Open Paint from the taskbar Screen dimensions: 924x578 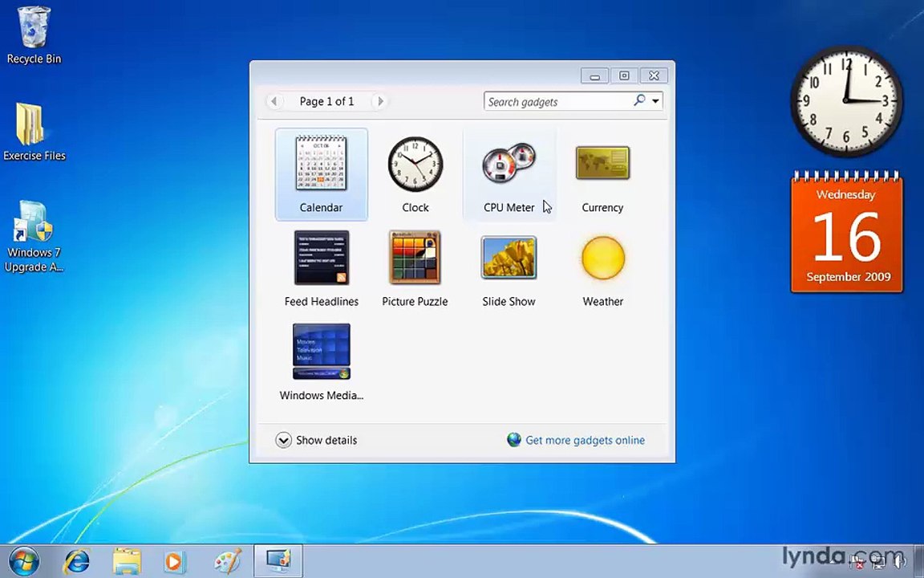(228, 561)
